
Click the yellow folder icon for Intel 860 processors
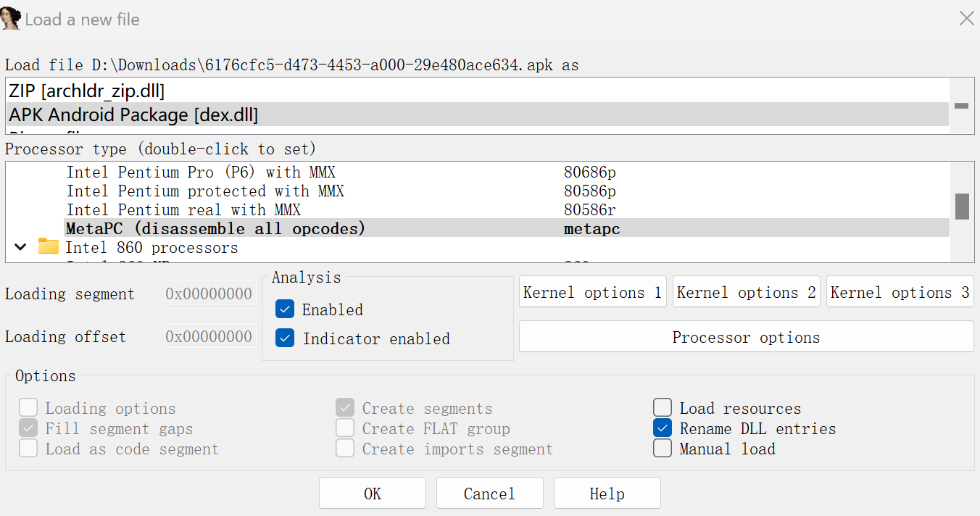click(x=49, y=247)
